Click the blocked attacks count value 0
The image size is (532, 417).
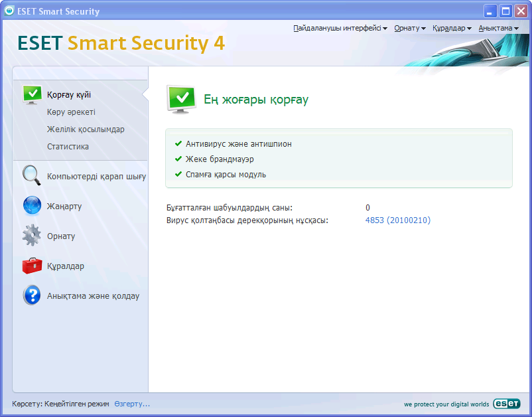pyautogui.click(x=367, y=207)
